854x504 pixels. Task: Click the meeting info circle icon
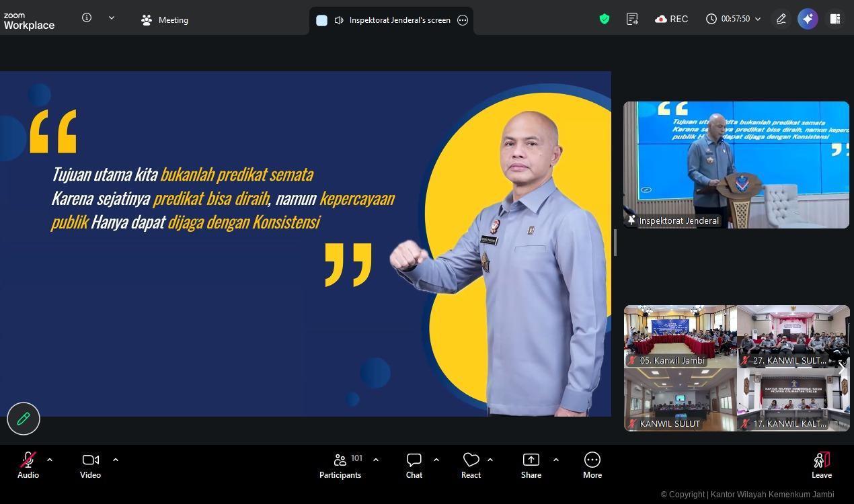[87, 18]
